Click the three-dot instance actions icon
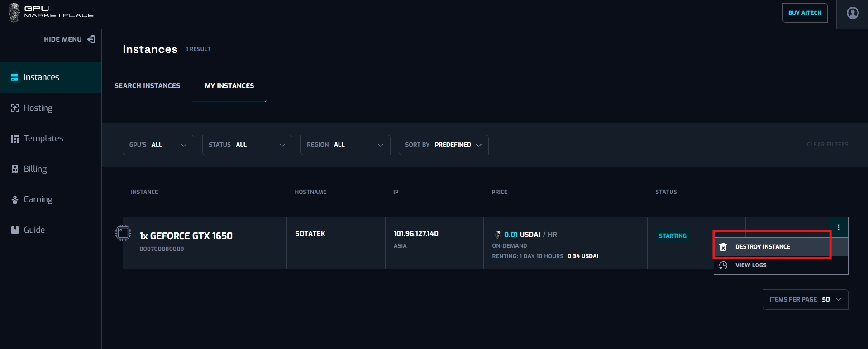This screenshot has height=349, width=868. [x=839, y=227]
